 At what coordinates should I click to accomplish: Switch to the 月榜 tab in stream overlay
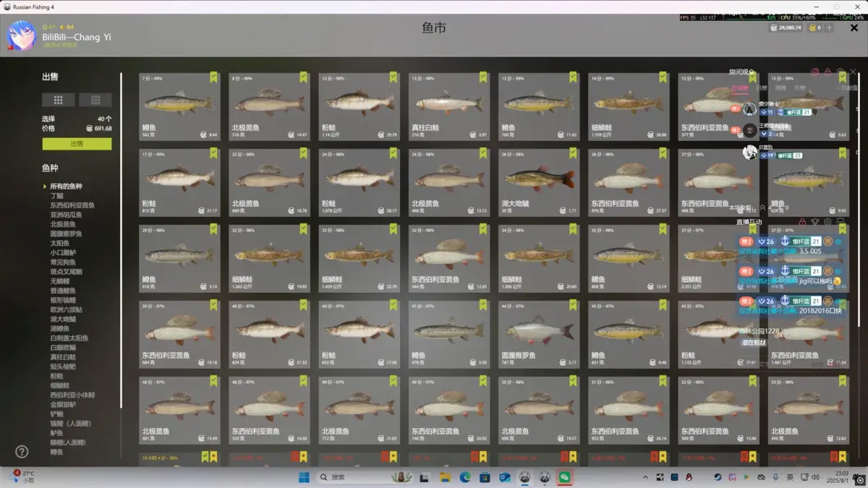(x=799, y=87)
